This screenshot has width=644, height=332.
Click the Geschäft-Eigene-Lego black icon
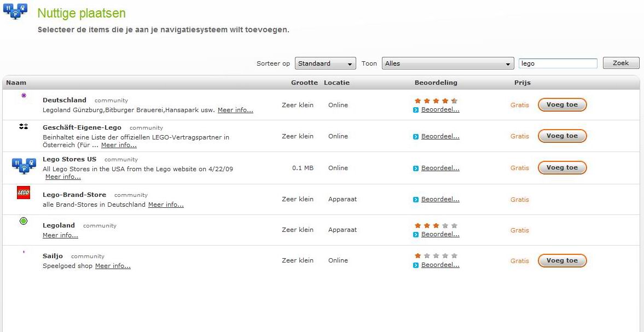click(x=24, y=127)
